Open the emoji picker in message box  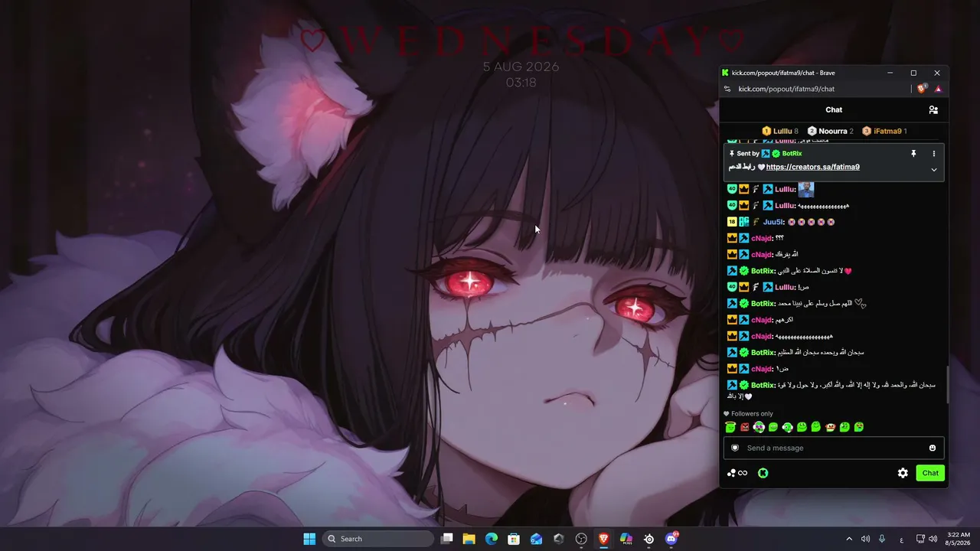pyautogui.click(x=933, y=448)
